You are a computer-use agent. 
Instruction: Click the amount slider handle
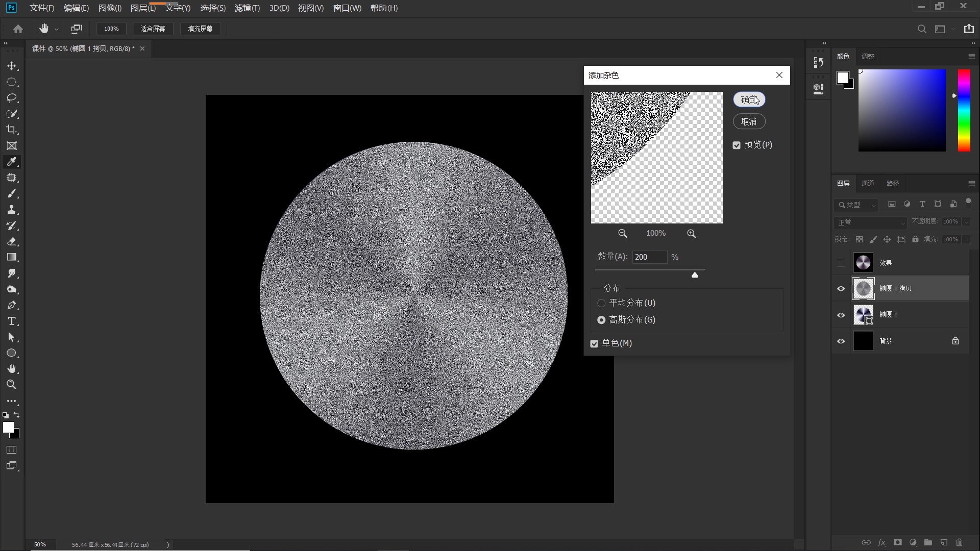pyautogui.click(x=695, y=275)
